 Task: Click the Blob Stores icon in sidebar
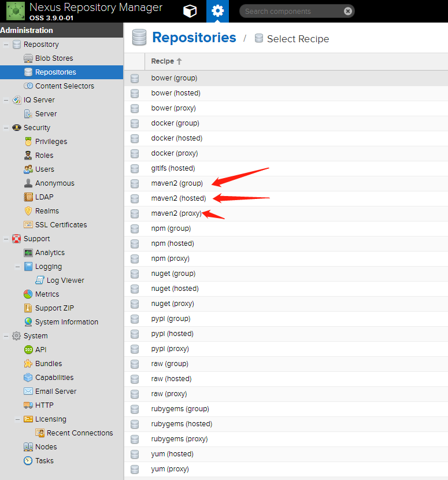[28, 58]
